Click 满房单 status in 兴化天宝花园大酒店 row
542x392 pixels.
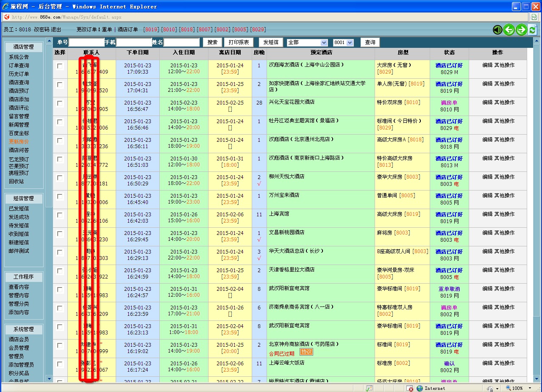449,103
